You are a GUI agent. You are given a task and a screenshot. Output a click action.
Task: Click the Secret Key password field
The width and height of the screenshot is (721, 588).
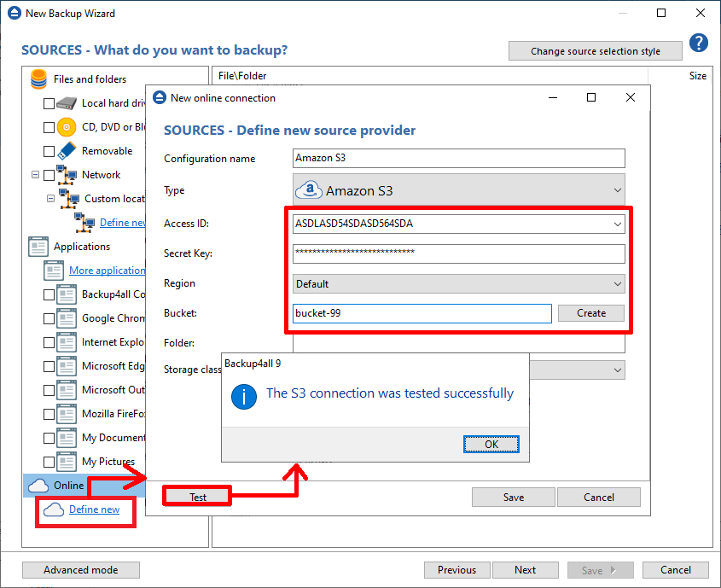point(459,253)
